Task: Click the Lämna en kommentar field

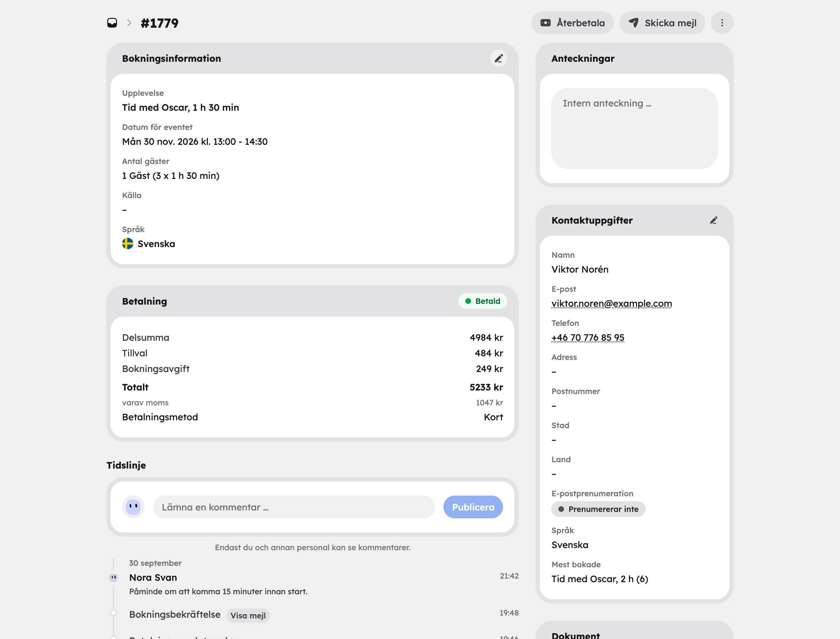Action: (293, 507)
